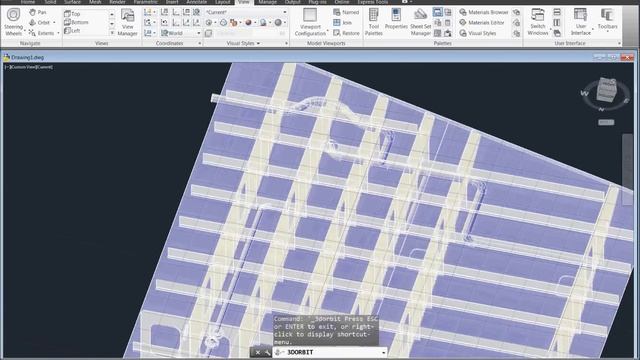Expand the Visual Styles panel

point(244,43)
